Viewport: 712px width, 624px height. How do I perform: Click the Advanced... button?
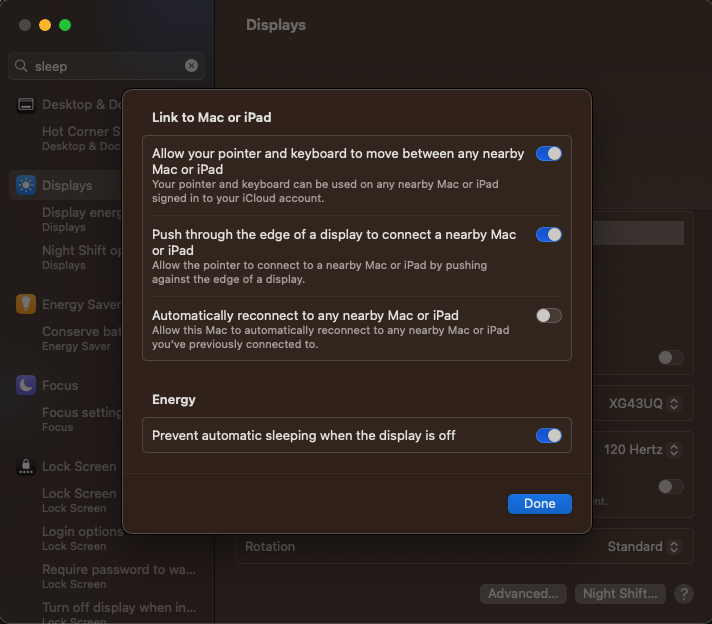[523, 594]
